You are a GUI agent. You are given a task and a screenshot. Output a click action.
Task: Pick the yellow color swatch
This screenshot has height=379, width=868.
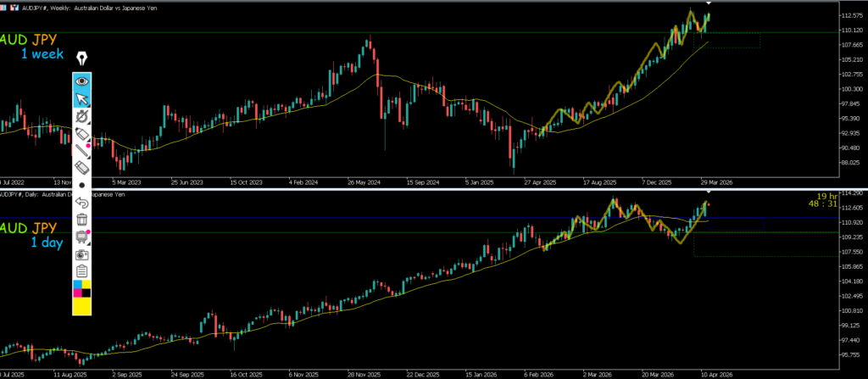tap(82, 305)
